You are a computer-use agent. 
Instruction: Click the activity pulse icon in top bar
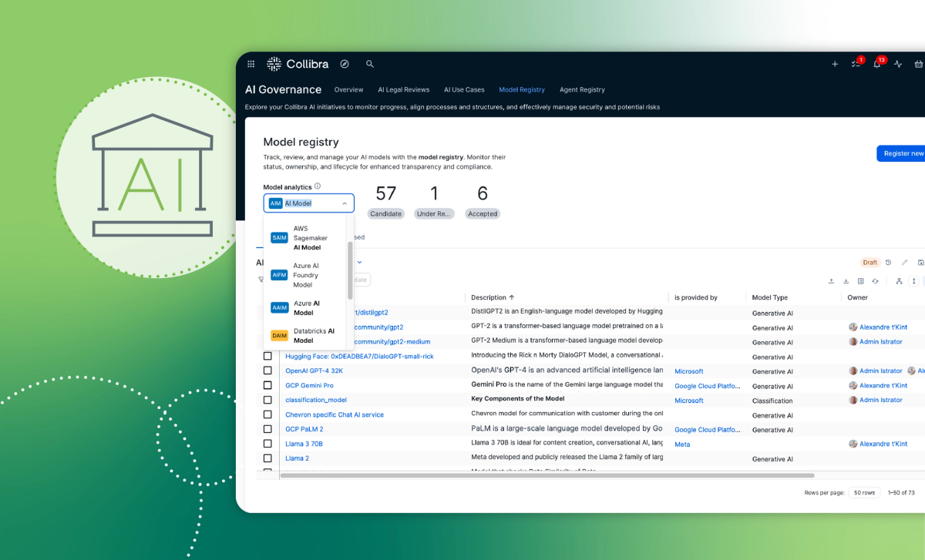coord(897,64)
